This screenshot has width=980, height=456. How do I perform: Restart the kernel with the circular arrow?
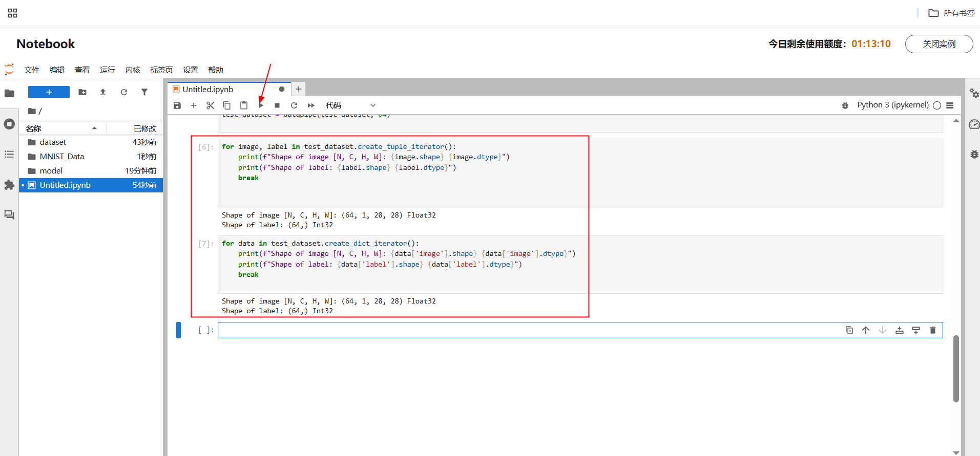point(294,105)
